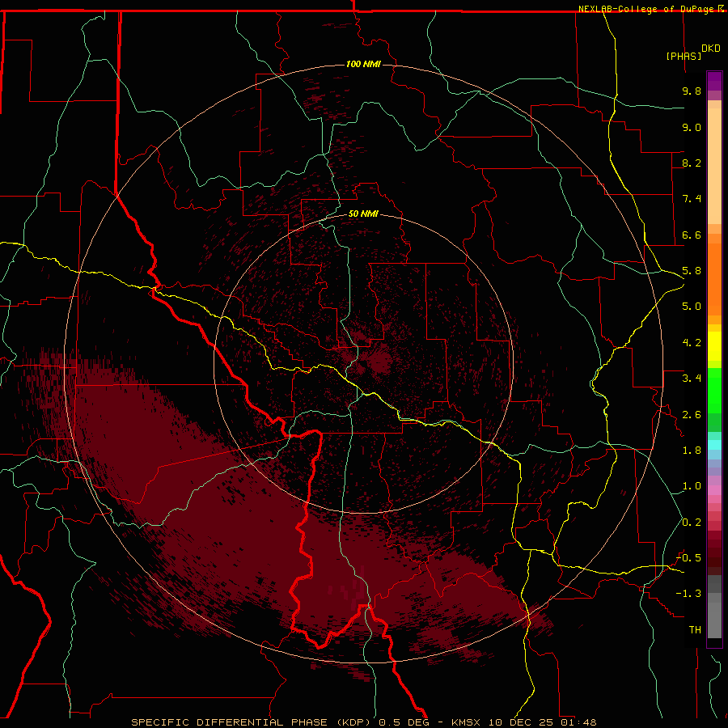The image size is (728, 728).
Task: Click the 1.0 value on the legend
Action: pos(692,486)
